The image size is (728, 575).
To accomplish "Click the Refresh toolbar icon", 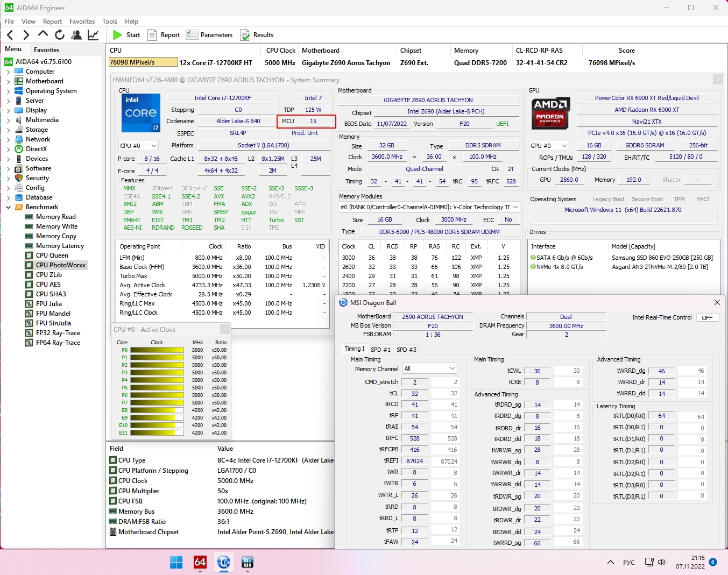I will 60,35.
